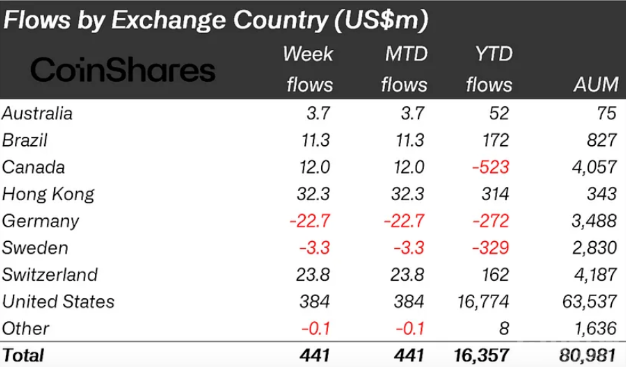Click Sweden's -329 YTD flows value
The width and height of the screenshot is (626, 367).
point(490,248)
